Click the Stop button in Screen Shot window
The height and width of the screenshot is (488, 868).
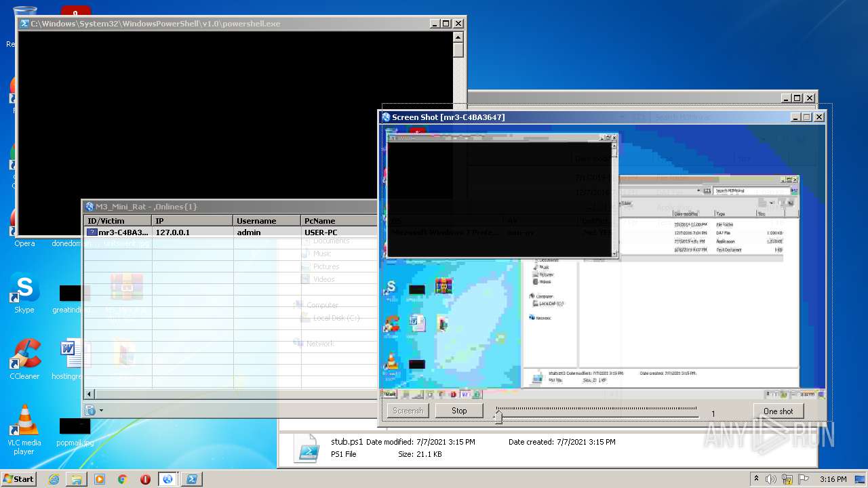point(459,411)
